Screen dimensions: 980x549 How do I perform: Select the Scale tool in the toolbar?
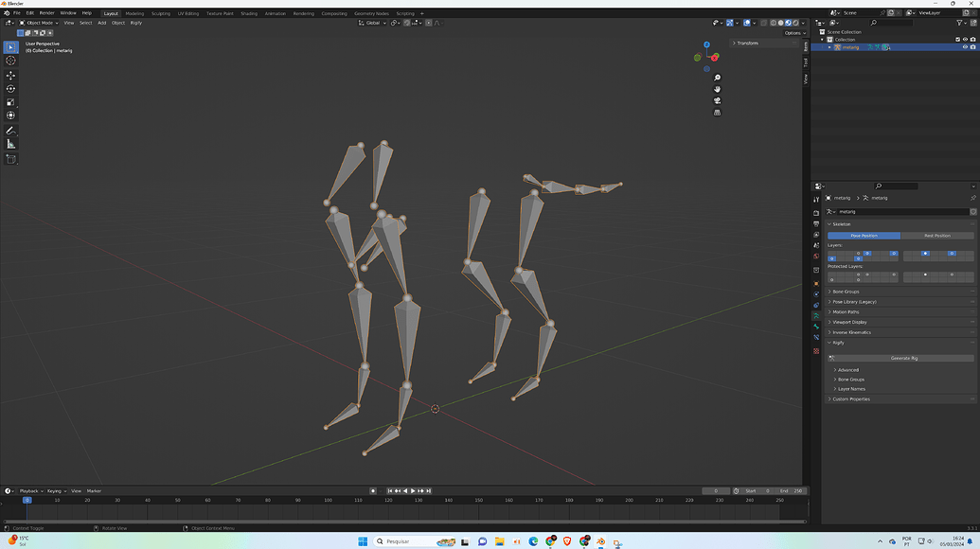10,102
